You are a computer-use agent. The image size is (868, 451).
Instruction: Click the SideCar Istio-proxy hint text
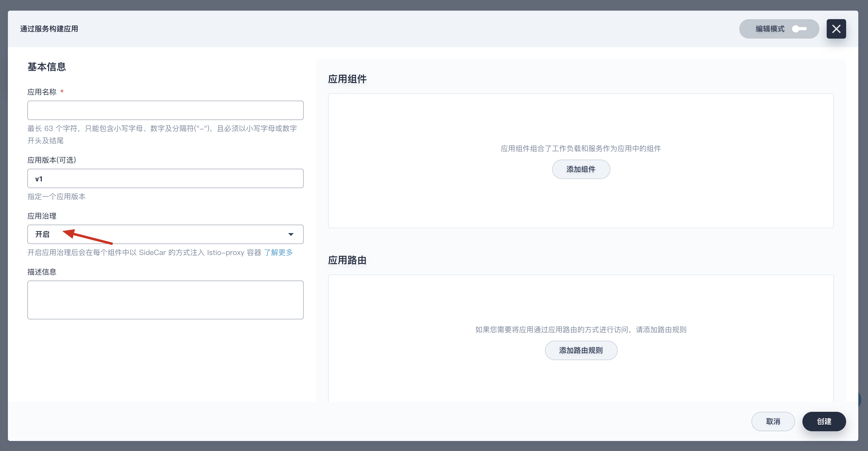coord(144,253)
